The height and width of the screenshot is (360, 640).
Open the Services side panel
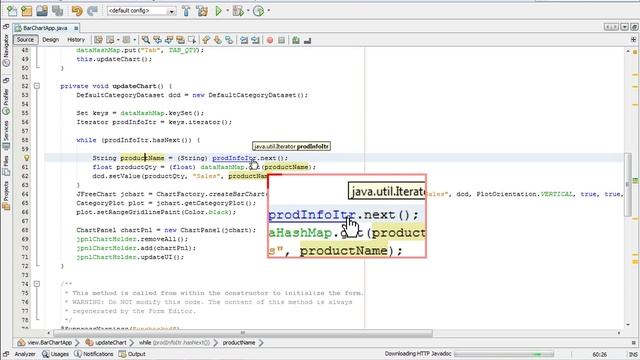point(6,136)
